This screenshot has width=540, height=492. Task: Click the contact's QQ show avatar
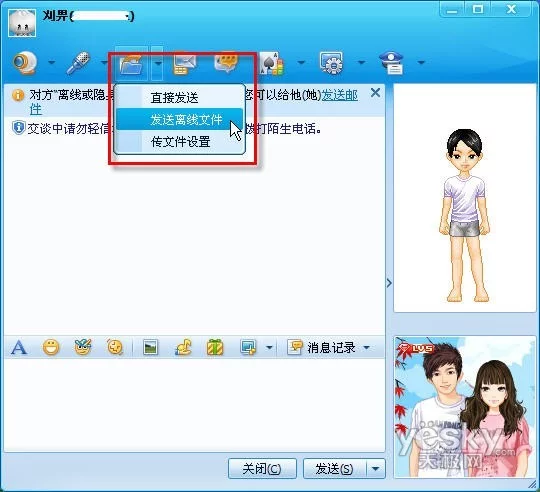[x=465, y=198]
